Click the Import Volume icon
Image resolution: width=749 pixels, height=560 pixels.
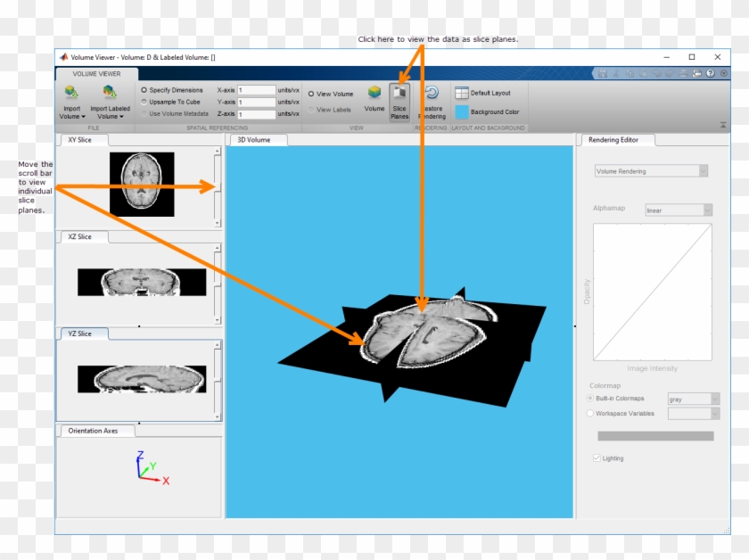pyautogui.click(x=71, y=93)
